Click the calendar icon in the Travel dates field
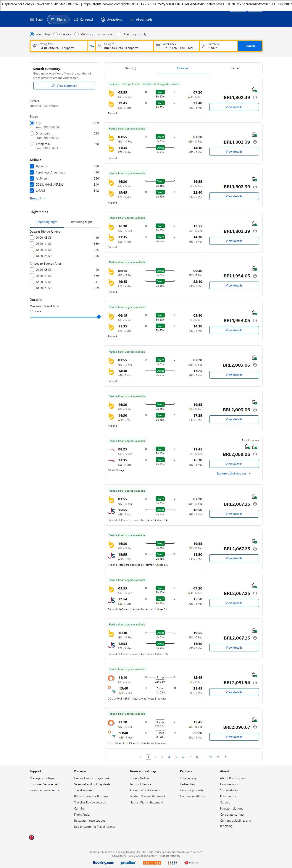 158,46
